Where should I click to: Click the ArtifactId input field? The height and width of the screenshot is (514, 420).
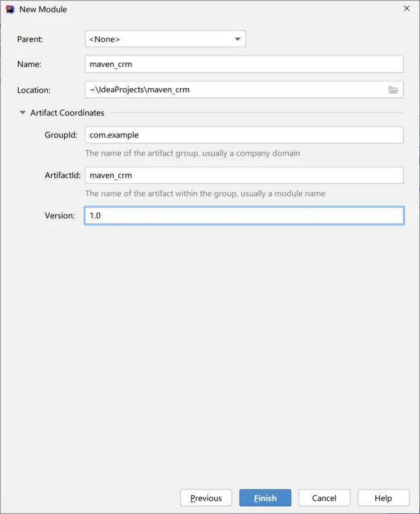244,176
